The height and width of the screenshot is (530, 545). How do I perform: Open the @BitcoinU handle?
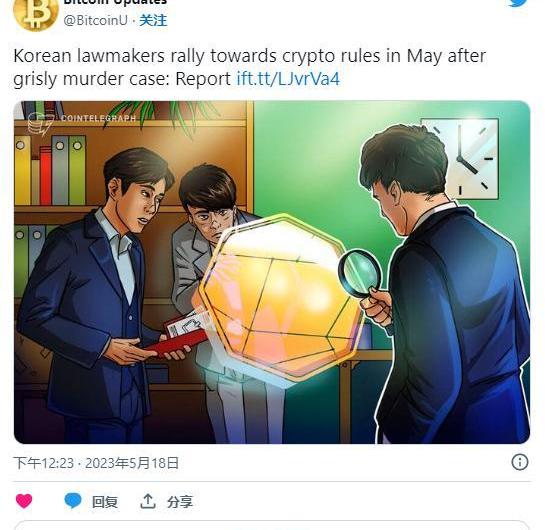coord(96,20)
